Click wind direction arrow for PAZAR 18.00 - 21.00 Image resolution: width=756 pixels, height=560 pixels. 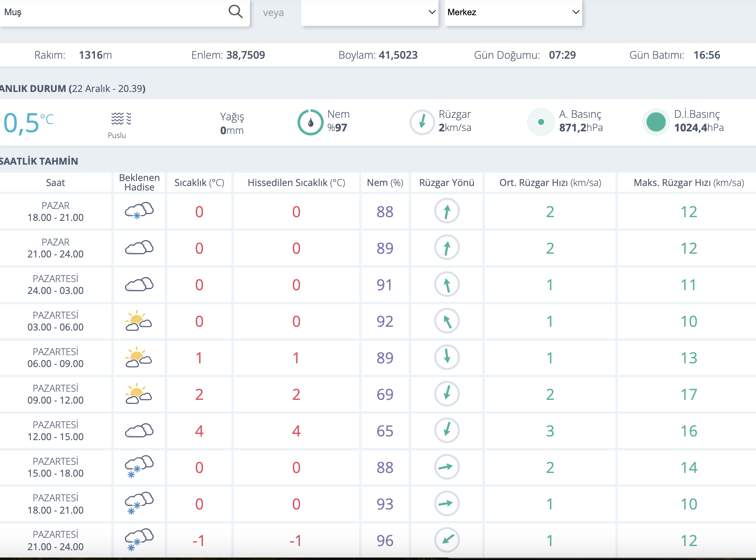pos(447,211)
